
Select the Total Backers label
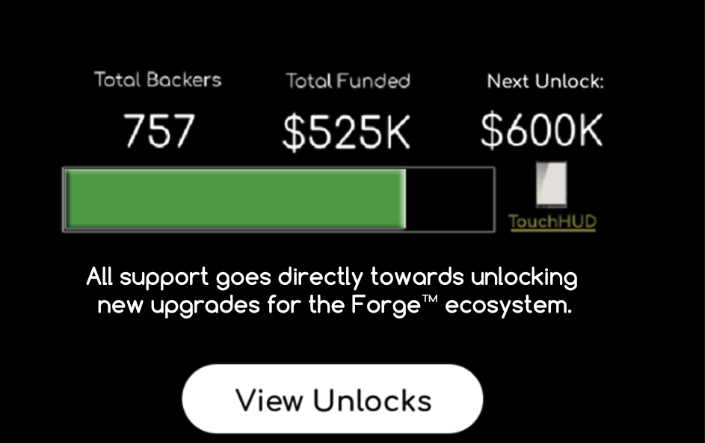click(x=158, y=80)
